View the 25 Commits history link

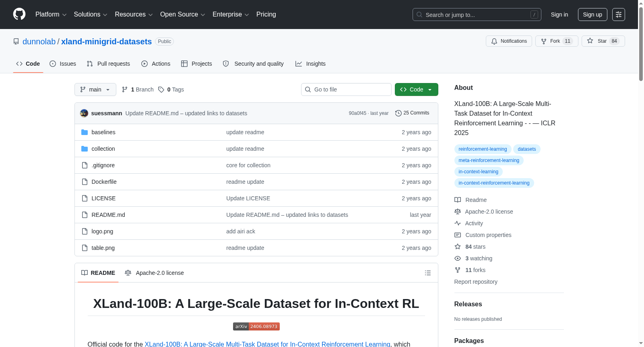[x=412, y=113]
